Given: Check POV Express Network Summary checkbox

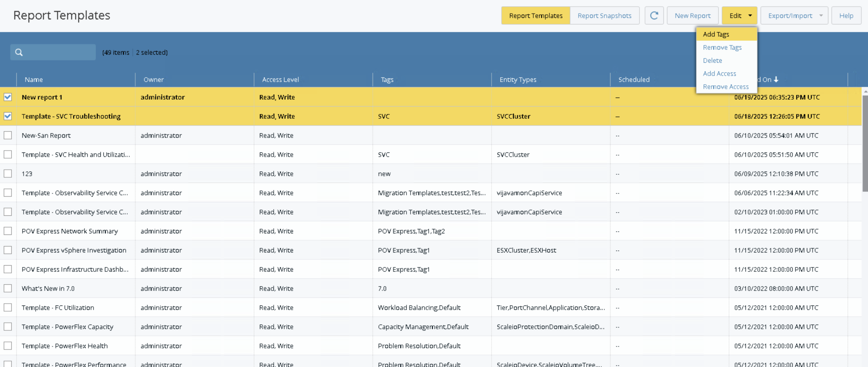Looking at the screenshot, I should tap(8, 231).
